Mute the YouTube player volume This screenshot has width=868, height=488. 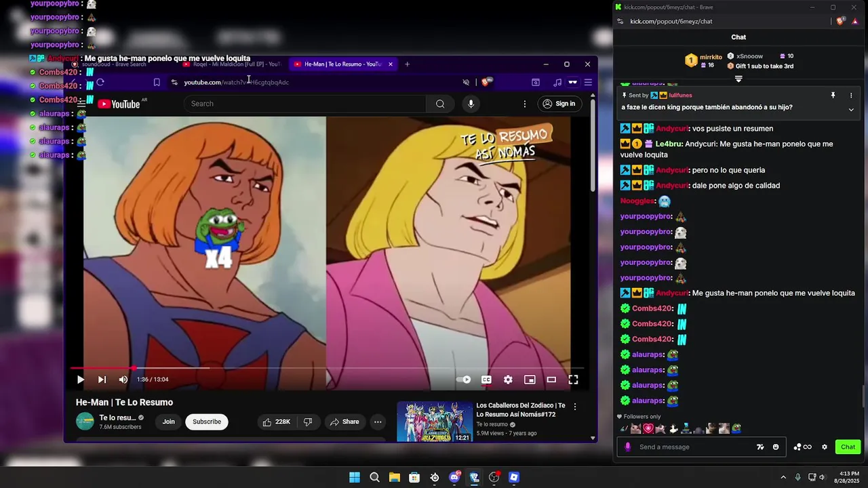tap(123, 380)
